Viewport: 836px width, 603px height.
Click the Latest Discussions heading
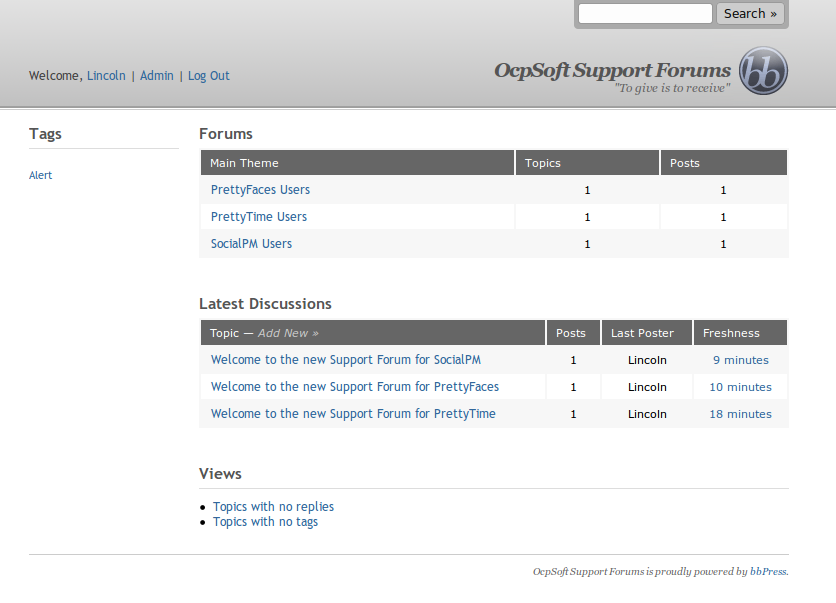point(265,304)
